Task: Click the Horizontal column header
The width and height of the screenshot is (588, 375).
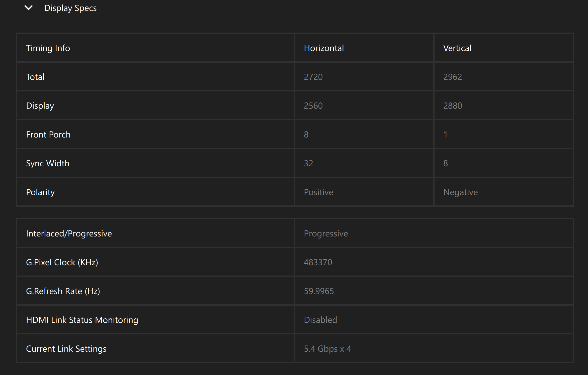Action: (324, 48)
